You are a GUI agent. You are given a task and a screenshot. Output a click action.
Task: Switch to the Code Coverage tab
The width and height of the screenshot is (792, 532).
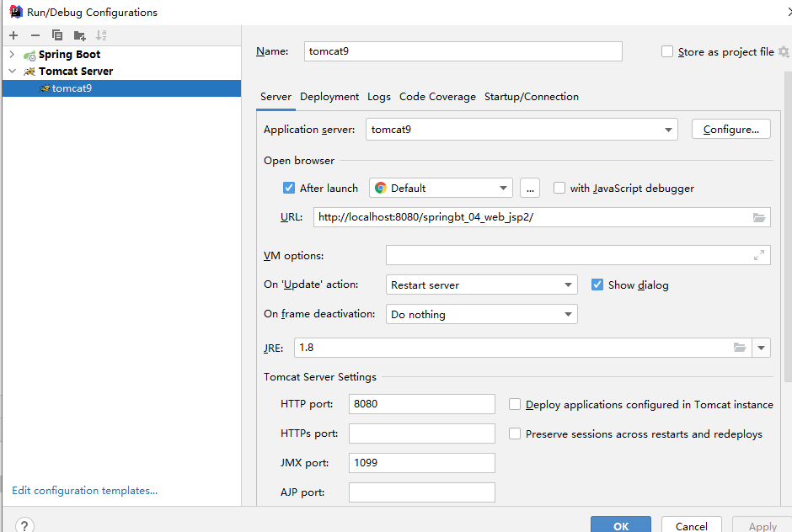click(437, 97)
